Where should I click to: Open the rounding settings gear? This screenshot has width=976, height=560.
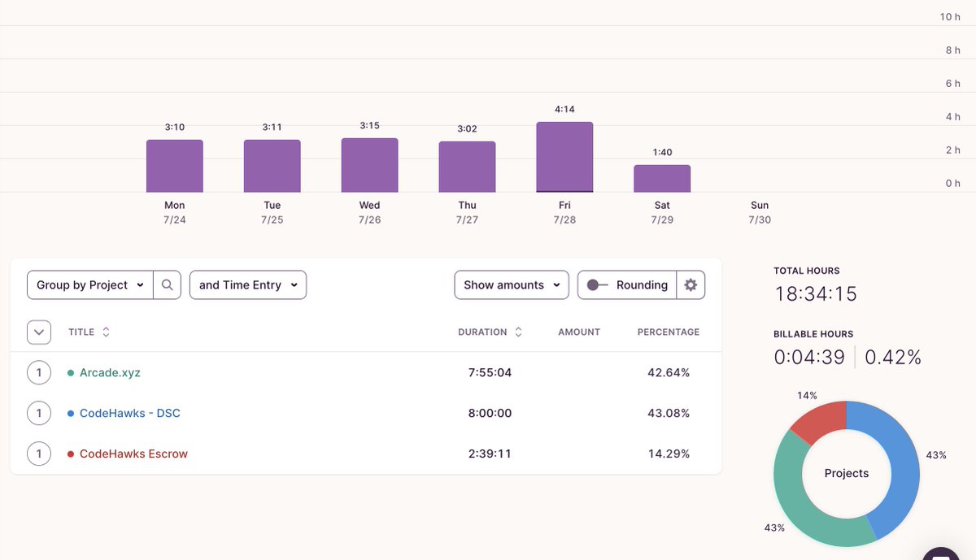click(x=691, y=285)
